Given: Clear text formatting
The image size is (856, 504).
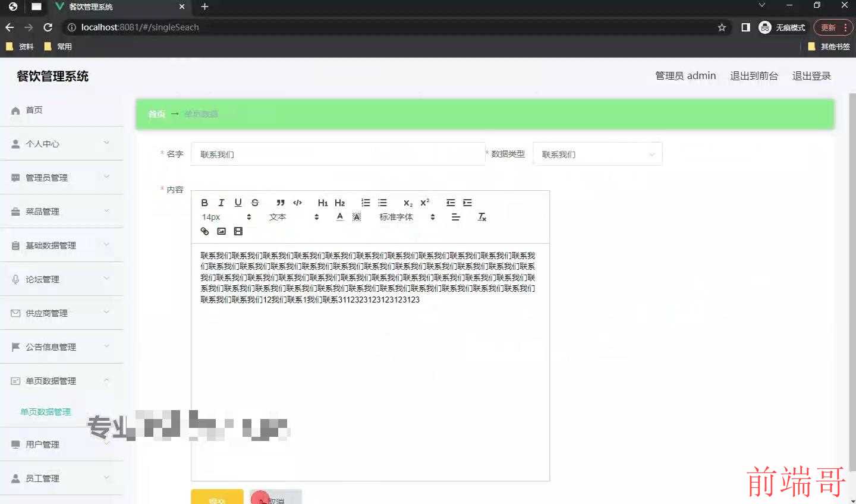Looking at the screenshot, I should [482, 217].
